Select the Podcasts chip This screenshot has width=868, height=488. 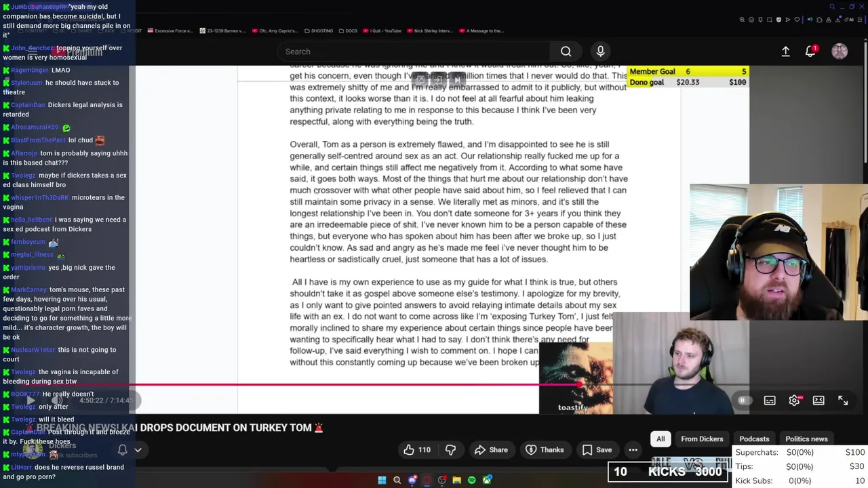[x=754, y=439]
